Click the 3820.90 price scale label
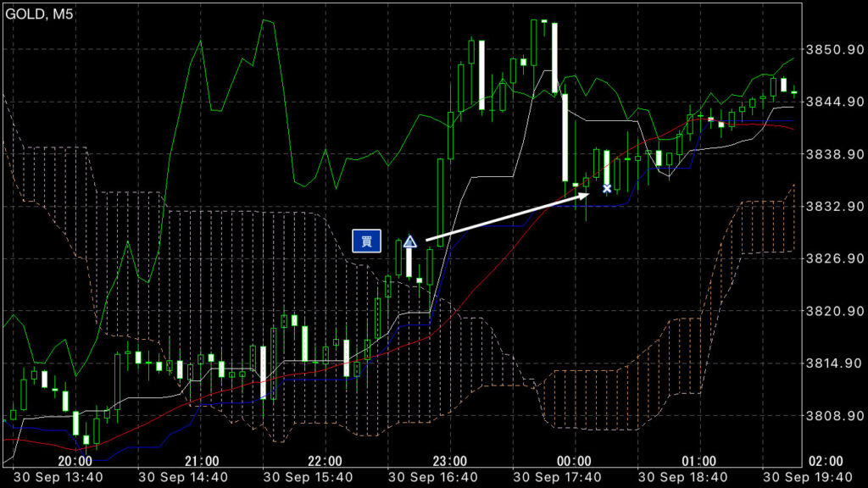Viewport: 868px width, 488px height. [x=834, y=311]
